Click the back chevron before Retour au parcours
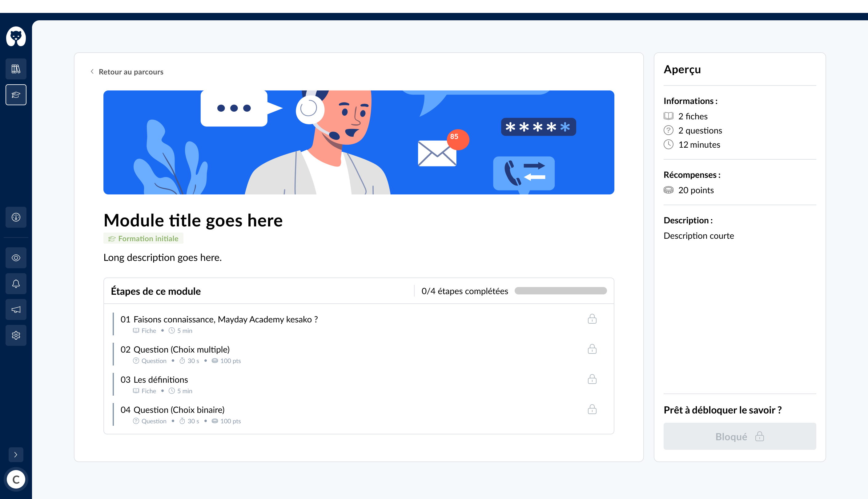This screenshot has width=868, height=499. 92,71
